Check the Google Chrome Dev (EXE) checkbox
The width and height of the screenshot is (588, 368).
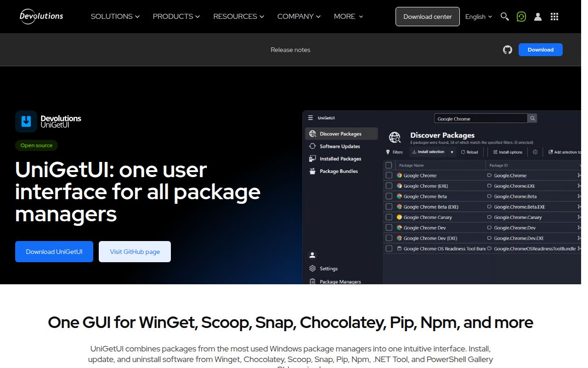[389, 238]
